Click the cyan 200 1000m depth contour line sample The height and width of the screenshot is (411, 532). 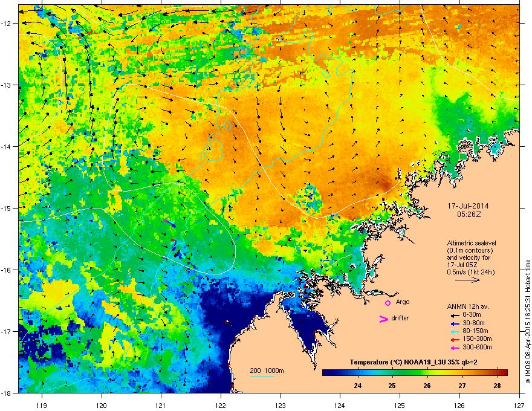(262, 376)
